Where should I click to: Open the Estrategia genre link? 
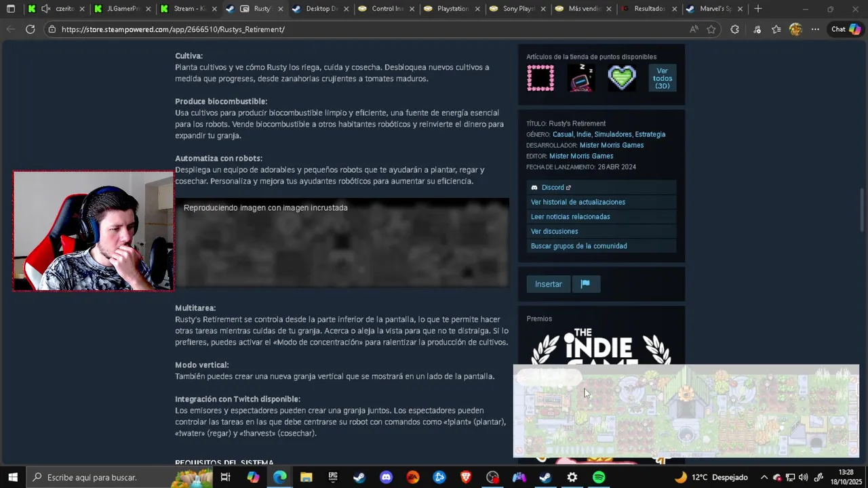coord(650,134)
